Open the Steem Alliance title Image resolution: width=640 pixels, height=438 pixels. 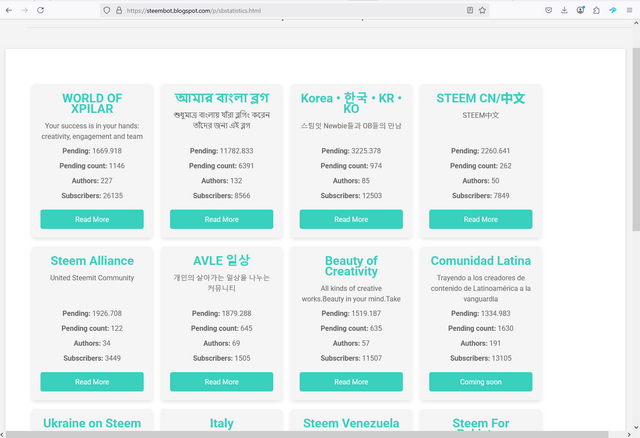92,260
